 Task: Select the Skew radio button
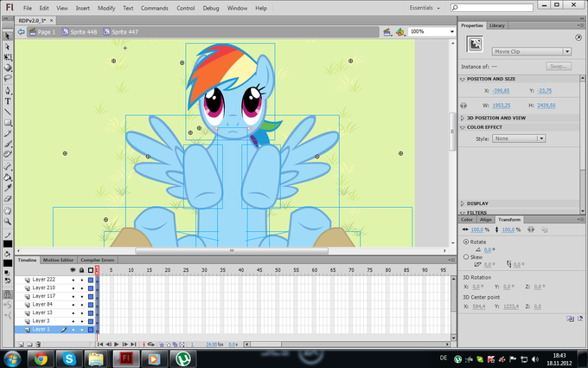tap(466, 257)
